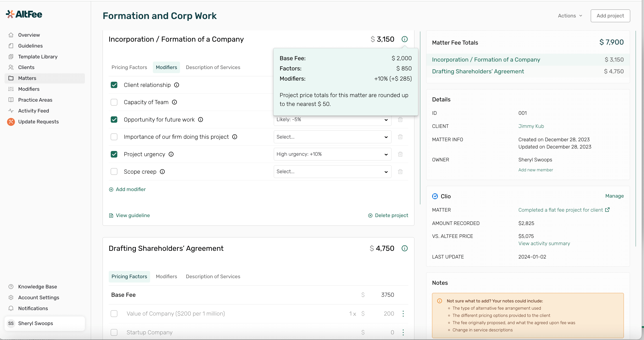Image resolution: width=644 pixels, height=340 pixels.
Task: Click Add modifier
Action: tap(127, 189)
